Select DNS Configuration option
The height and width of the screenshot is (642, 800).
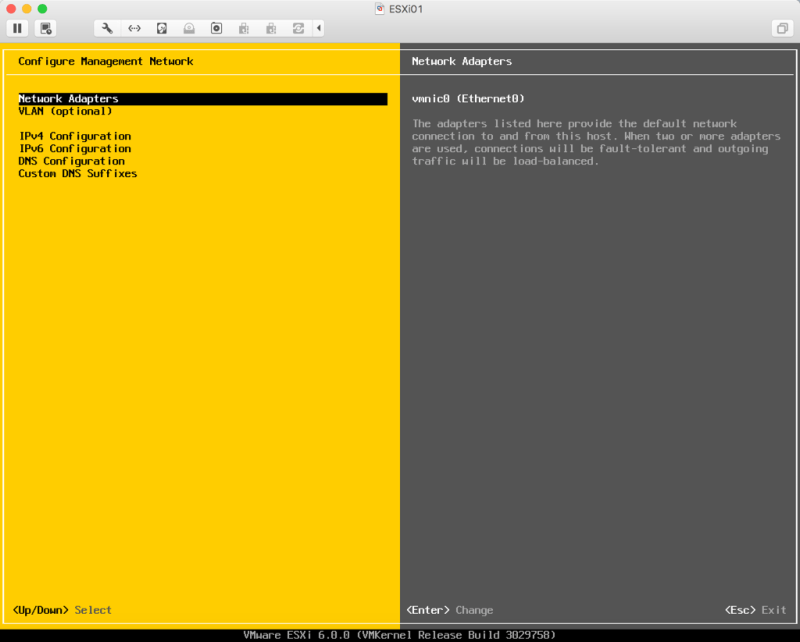[x=71, y=161]
